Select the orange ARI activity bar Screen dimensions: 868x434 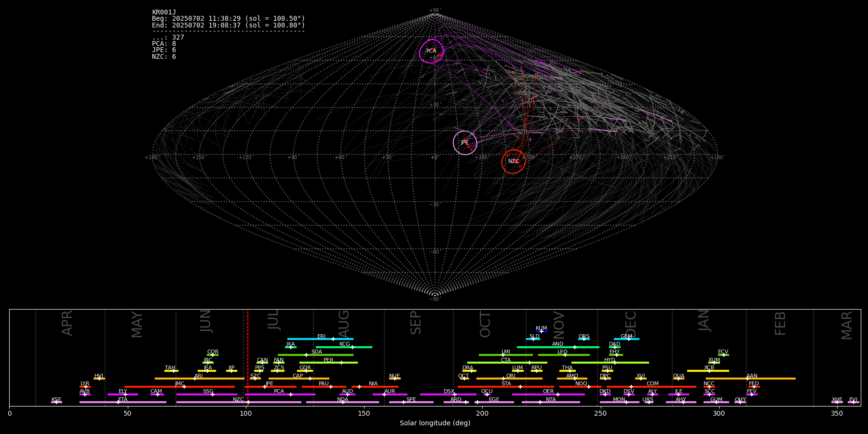pos(199,379)
